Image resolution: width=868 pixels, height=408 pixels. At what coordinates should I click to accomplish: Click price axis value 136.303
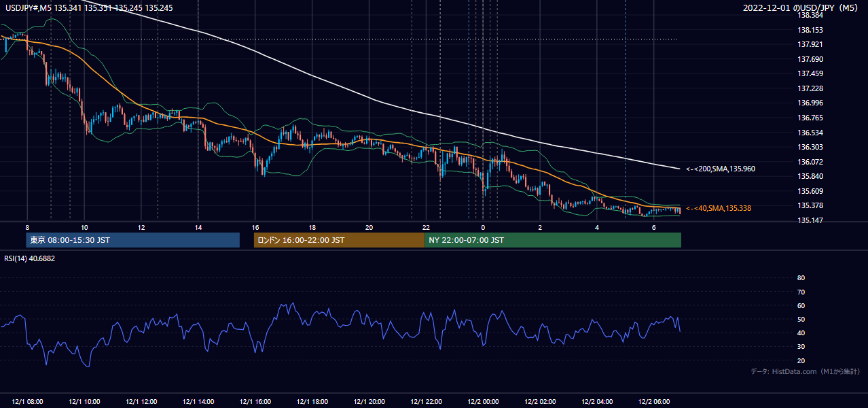click(x=810, y=147)
